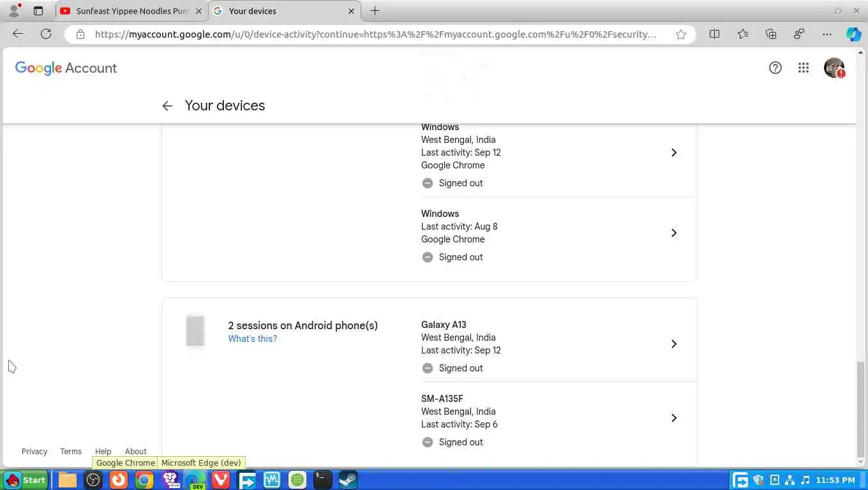The image size is (868, 490).
Task: Open Settings and more ellipsis menu
Action: point(827,34)
